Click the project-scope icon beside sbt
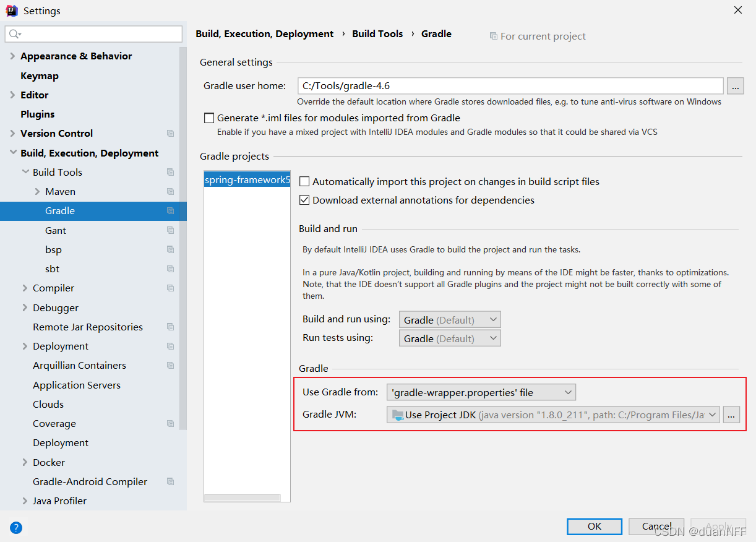 coord(170,269)
